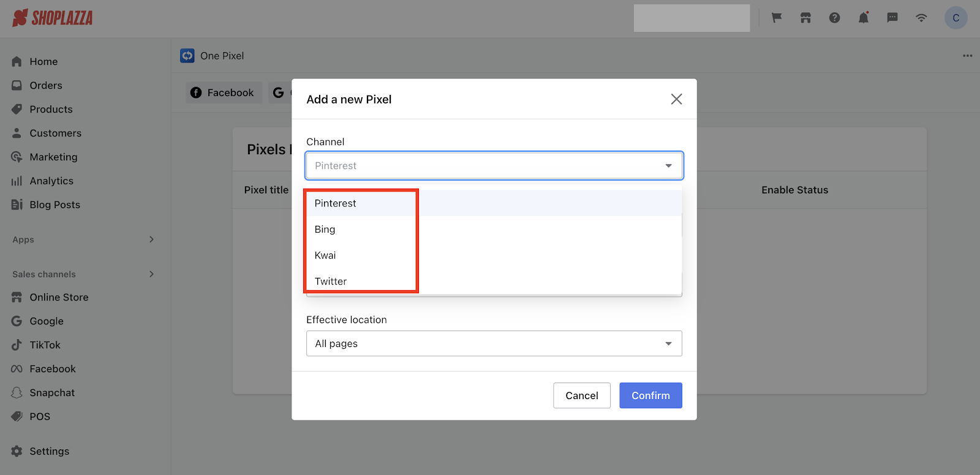Open the three-dot more options menu

967,56
